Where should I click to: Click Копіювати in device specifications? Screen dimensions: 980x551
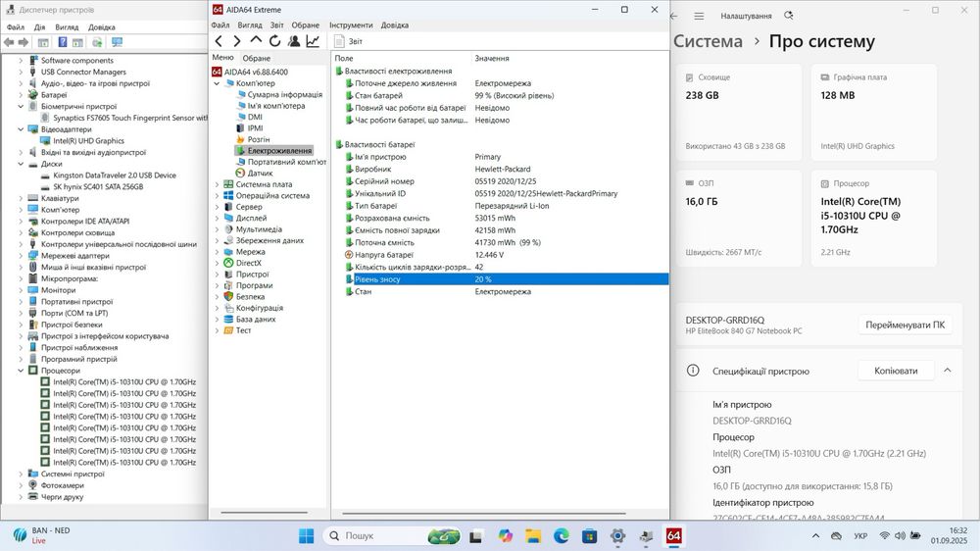click(x=896, y=371)
